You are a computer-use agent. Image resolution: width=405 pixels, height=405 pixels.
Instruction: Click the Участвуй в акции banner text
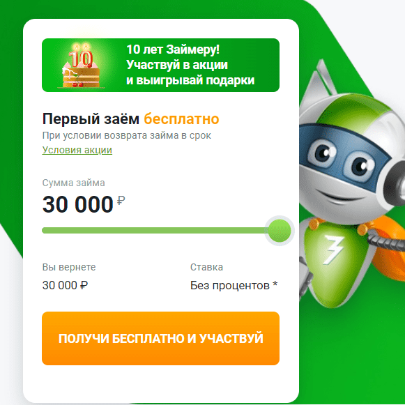[177, 65]
